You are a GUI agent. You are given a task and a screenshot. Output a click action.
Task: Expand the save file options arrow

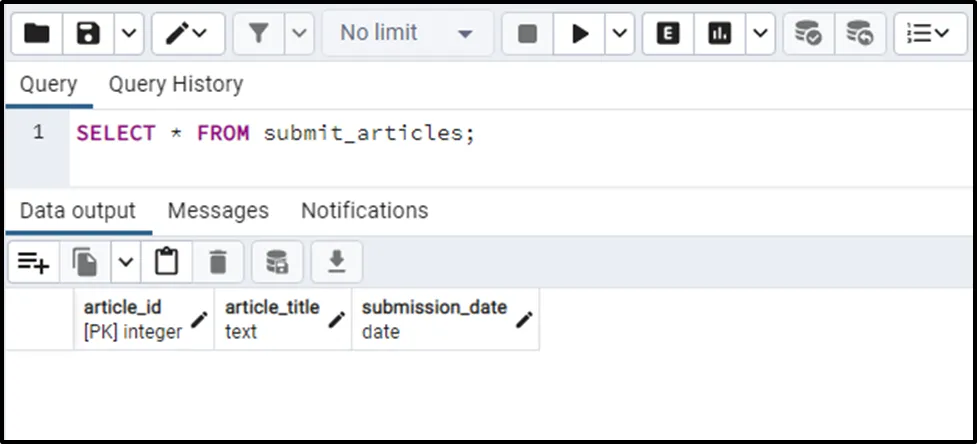pos(129,33)
